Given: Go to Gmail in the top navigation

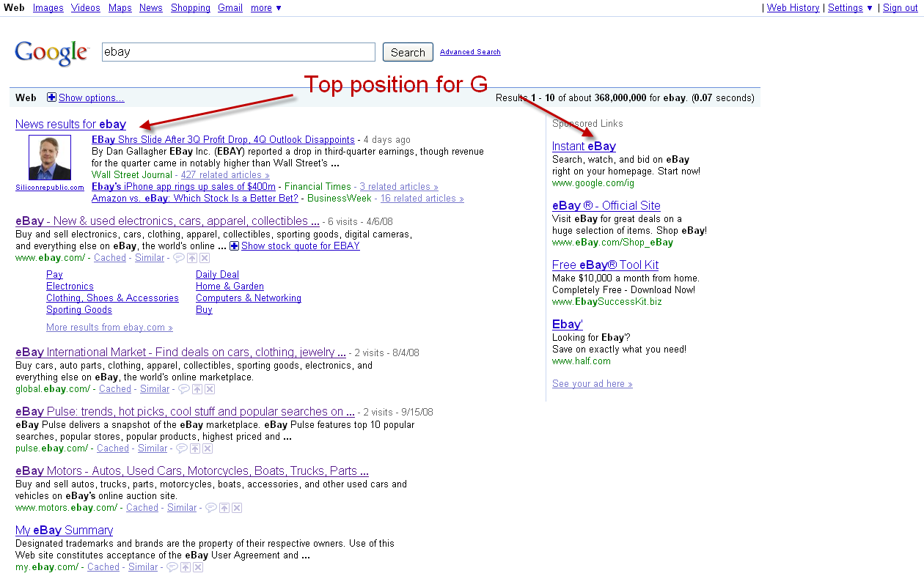Looking at the screenshot, I should click(230, 8).
